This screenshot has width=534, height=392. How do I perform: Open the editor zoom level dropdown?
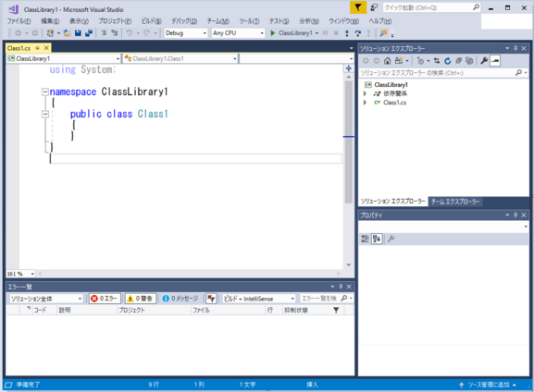click(20, 274)
